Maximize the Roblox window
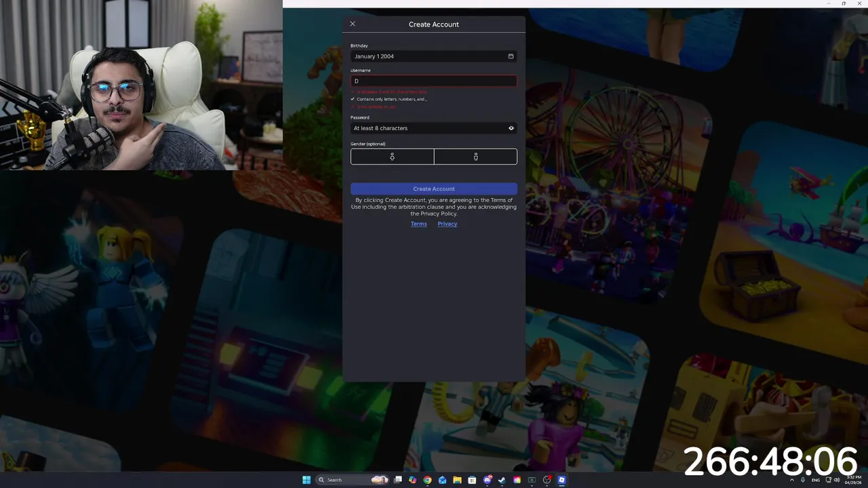 pyautogui.click(x=844, y=3)
